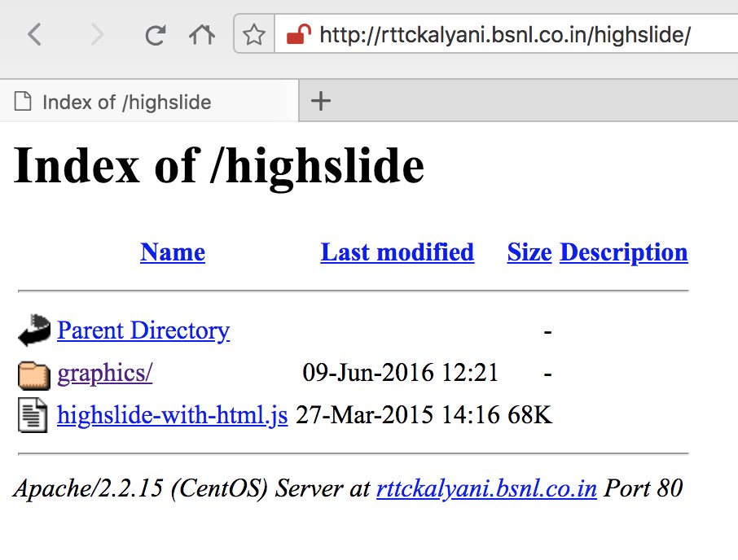The width and height of the screenshot is (738, 560).
Task: Open the Parent Directory link
Action: pos(143,330)
